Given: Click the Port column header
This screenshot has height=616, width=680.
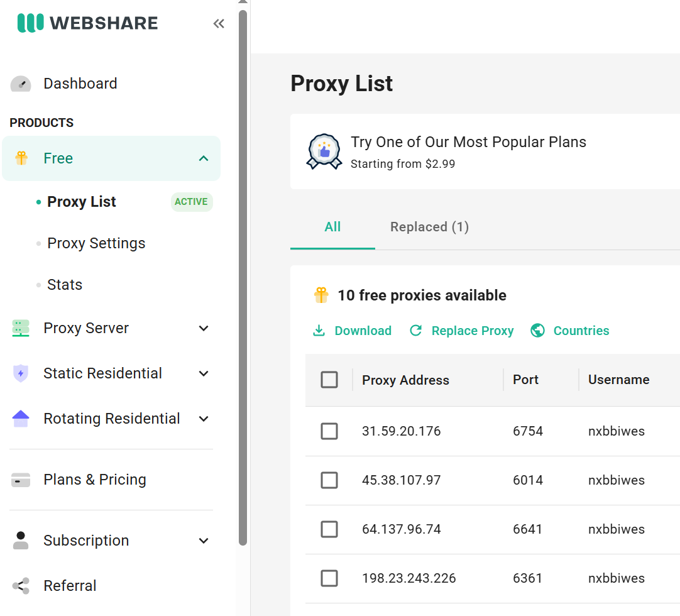Looking at the screenshot, I should coord(525,380).
